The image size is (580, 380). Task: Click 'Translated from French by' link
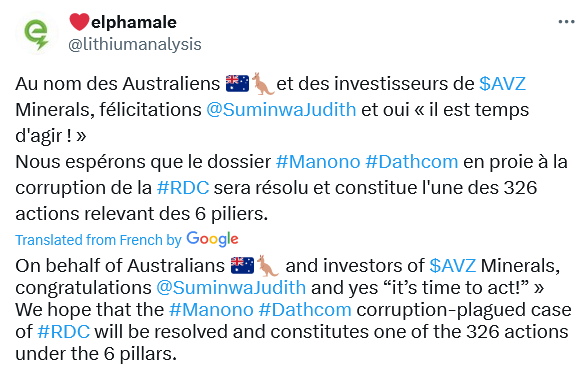98,240
